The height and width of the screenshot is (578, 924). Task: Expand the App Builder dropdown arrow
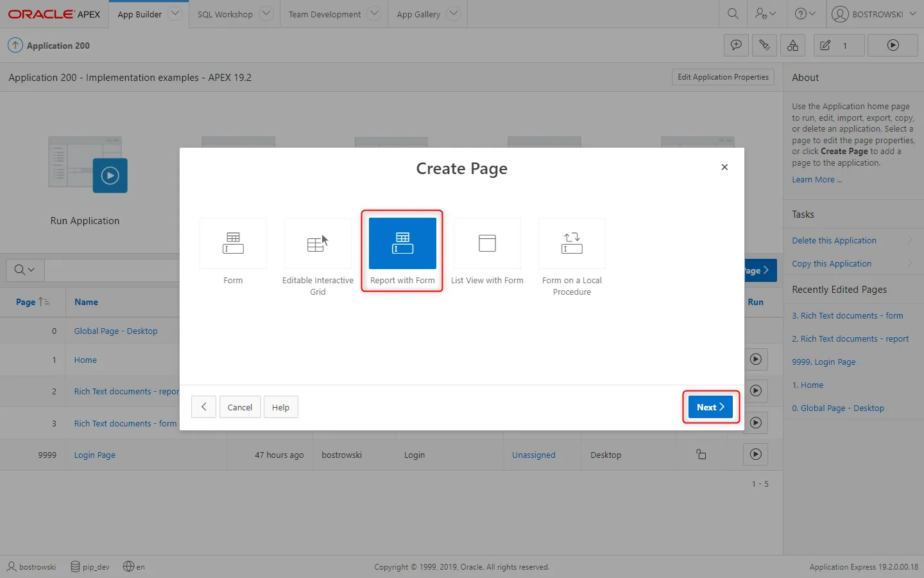175,13
